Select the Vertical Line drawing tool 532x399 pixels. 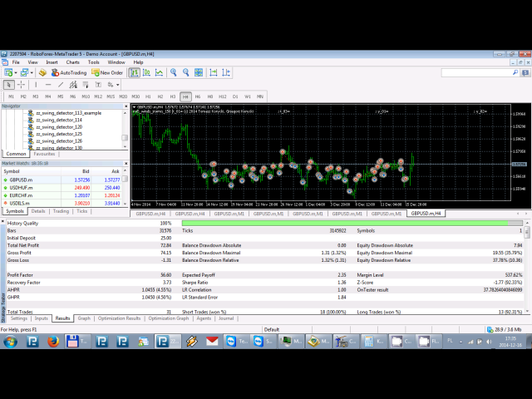pyautogui.click(x=36, y=85)
